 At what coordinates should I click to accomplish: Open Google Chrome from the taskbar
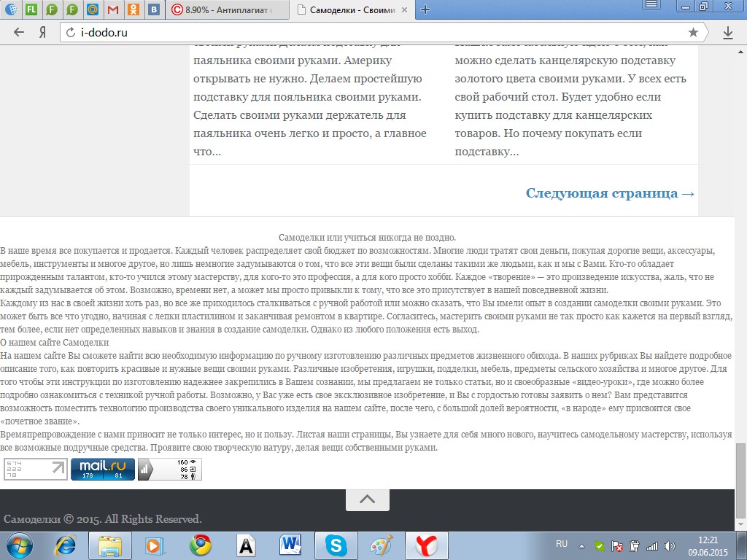click(201, 545)
